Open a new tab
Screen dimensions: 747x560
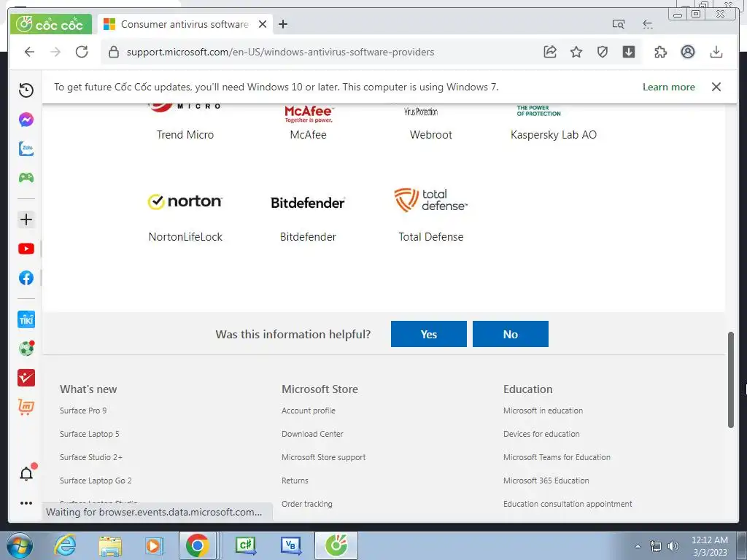click(x=283, y=24)
